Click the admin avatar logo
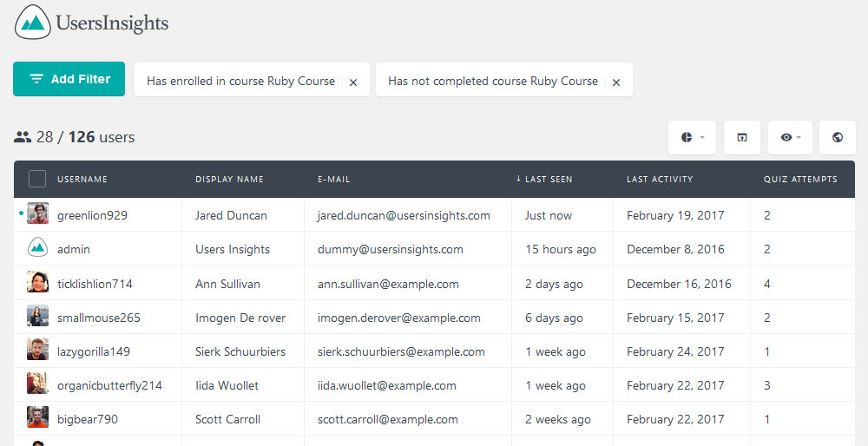 37,247
